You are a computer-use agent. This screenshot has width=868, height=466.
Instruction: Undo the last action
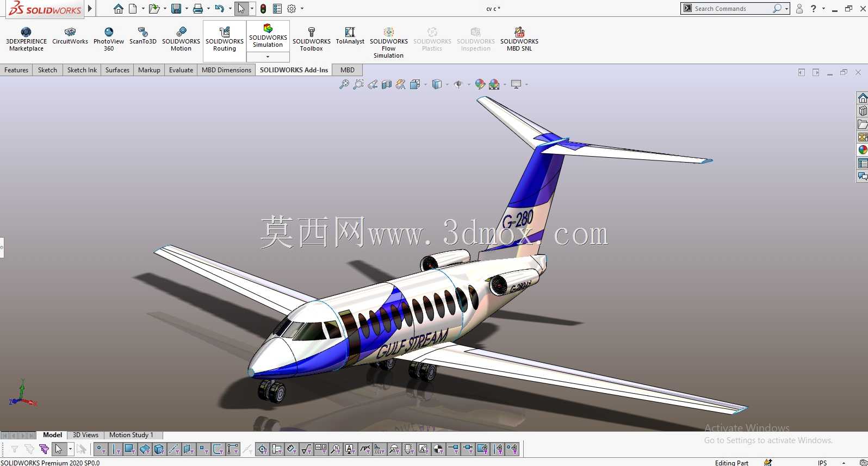tap(219, 9)
